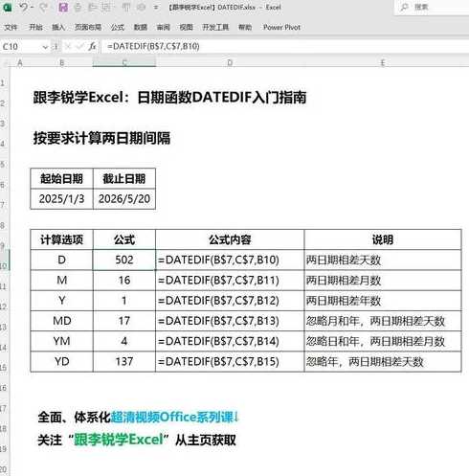Select the 计算选项 header cell

(61, 239)
